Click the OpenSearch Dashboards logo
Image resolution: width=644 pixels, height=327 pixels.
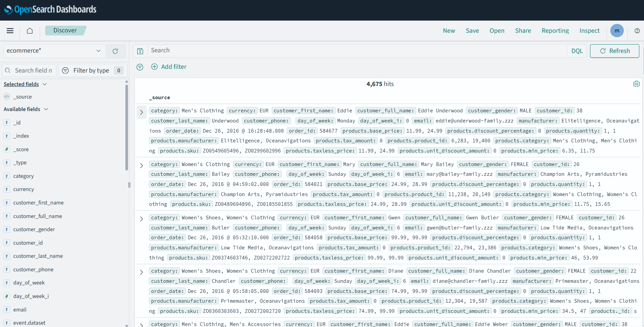tap(51, 10)
